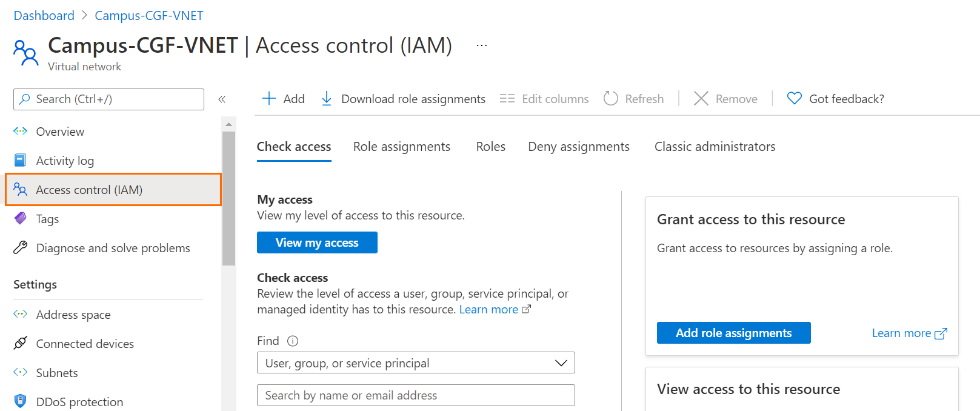Open Learn more link under Check access
This screenshot has width=980, height=411.
[488, 309]
